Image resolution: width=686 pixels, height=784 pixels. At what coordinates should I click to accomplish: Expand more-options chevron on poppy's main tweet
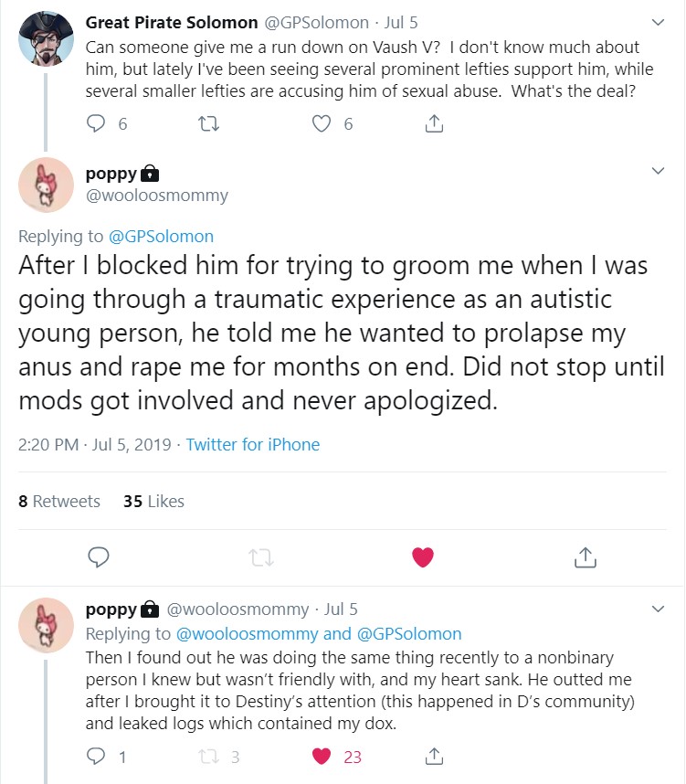pos(657,172)
